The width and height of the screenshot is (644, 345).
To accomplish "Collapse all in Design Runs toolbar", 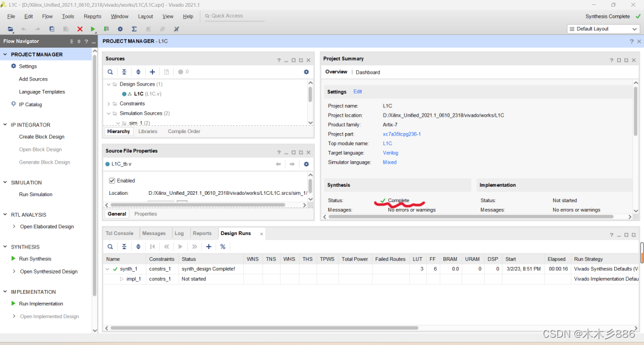I will (x=124, y=247).
